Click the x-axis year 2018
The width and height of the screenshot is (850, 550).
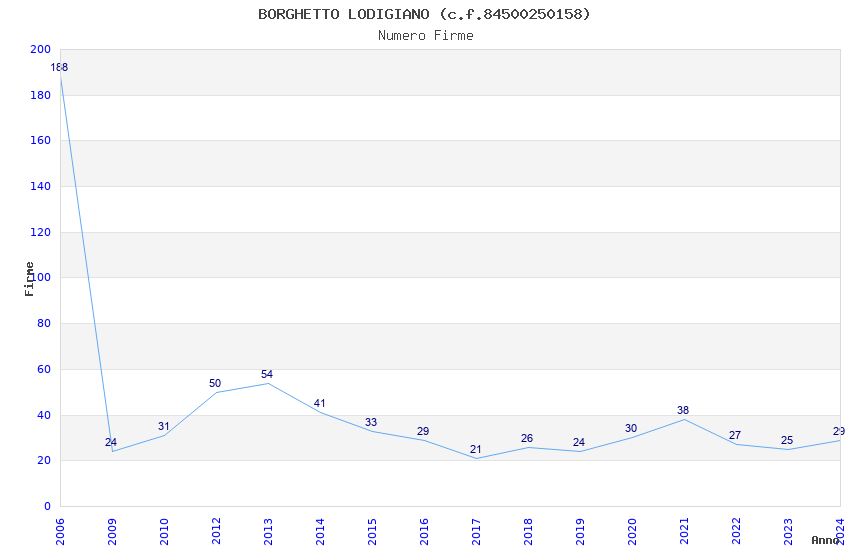528,532
